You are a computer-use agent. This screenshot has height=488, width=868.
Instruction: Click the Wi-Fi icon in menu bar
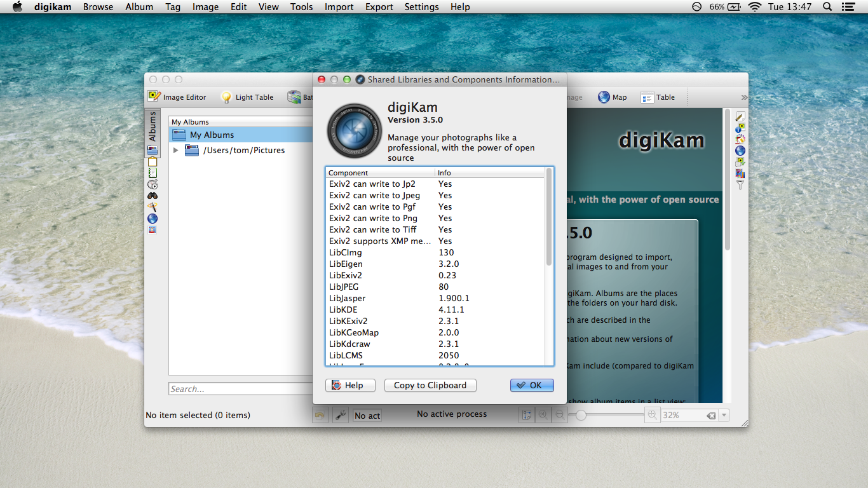754,7
